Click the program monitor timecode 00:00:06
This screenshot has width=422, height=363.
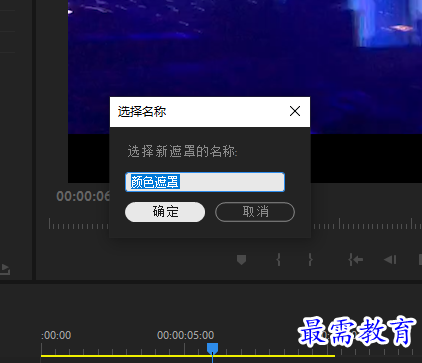coord(83,196)
